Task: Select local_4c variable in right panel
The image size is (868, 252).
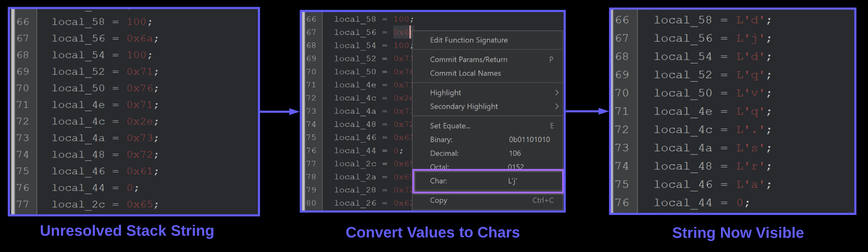Action: pyautogui.click(x=683, y=130)
